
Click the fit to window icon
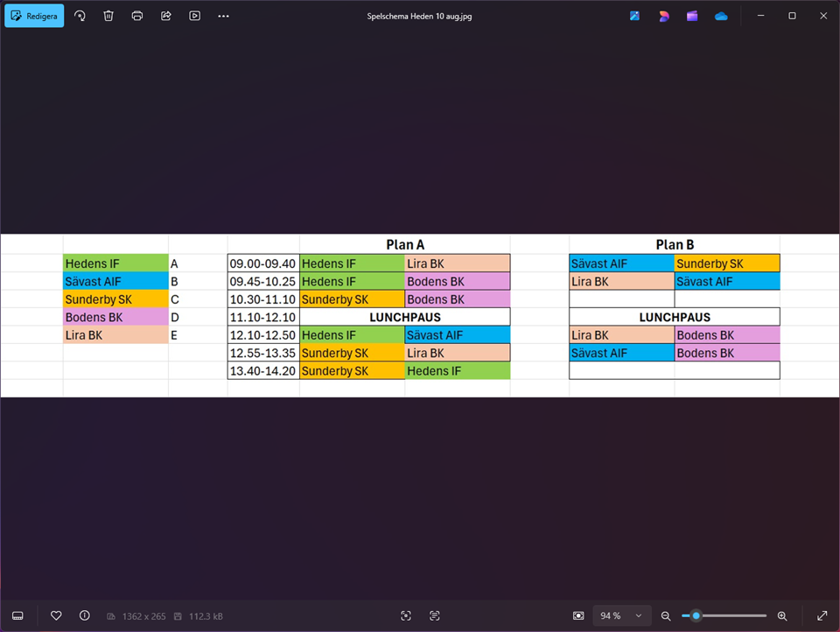[x=578, y=615]
